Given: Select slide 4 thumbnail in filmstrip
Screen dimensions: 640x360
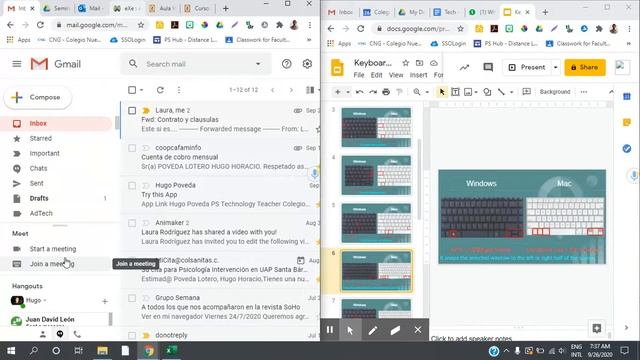Looking at the screenshot, I should [x=376, y=176].
